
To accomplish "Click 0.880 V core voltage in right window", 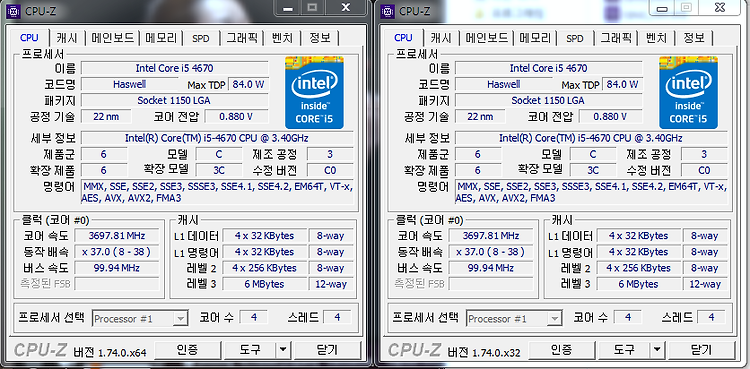I will [610, 116].
